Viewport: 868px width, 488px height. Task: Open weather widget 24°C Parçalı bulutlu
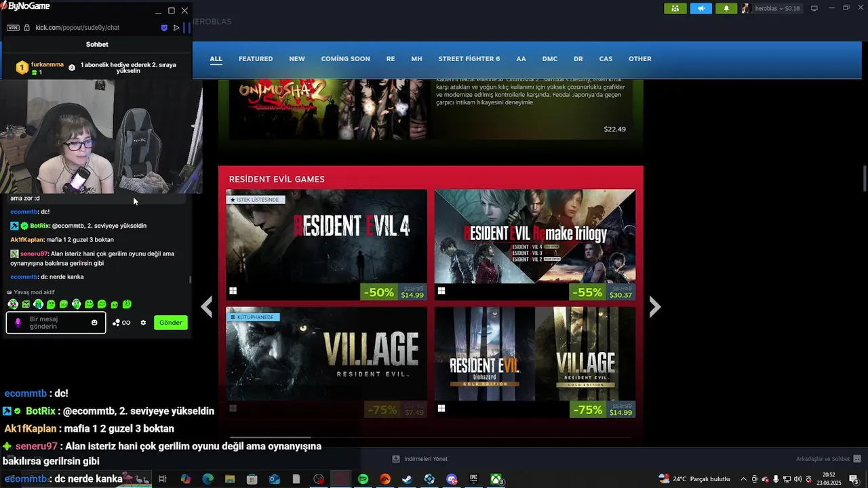(694, 479)
